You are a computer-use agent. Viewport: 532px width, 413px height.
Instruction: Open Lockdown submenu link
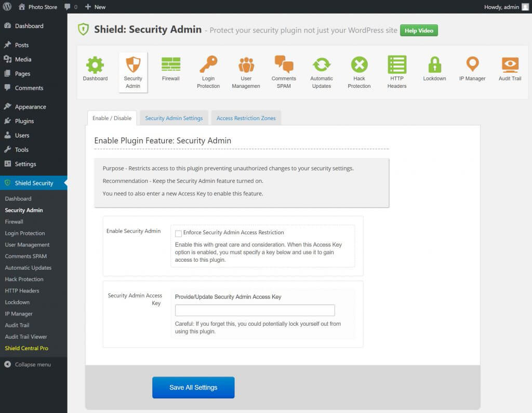click(x=17, y=302)
